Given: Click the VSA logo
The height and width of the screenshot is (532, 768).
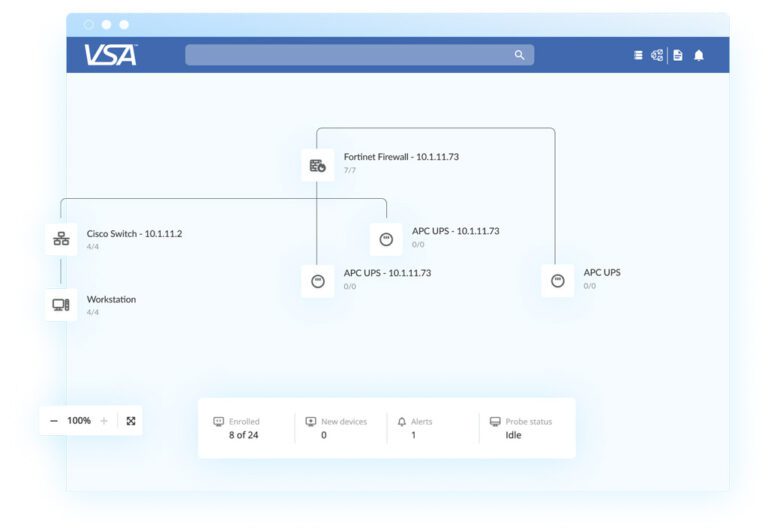Looking at the screenshot, I should 110,55.
